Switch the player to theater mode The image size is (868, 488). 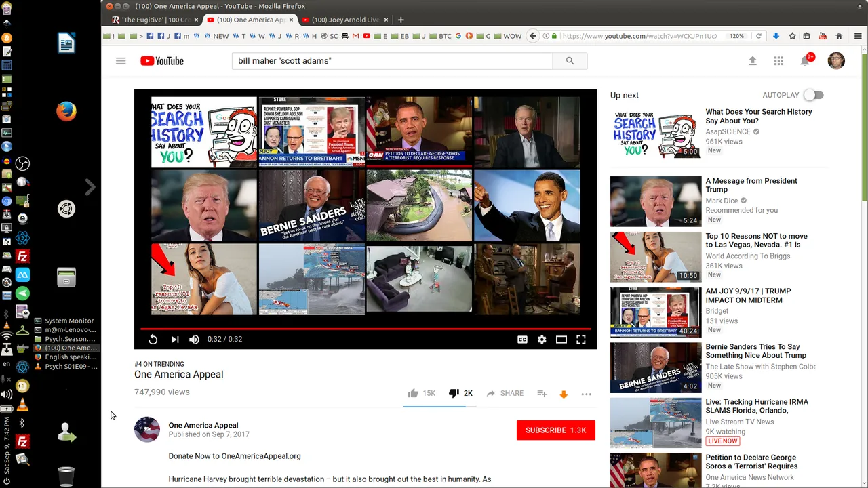pos(561,340)
